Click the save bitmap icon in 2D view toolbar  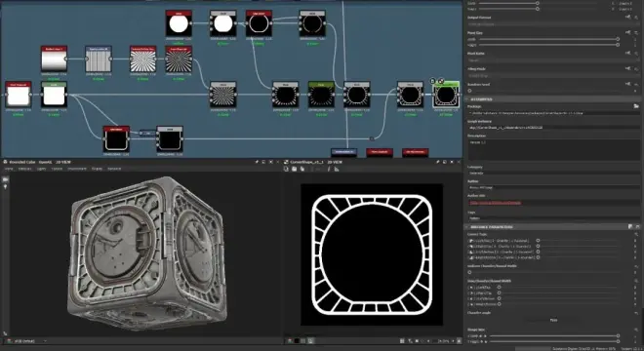pos(294,169)
